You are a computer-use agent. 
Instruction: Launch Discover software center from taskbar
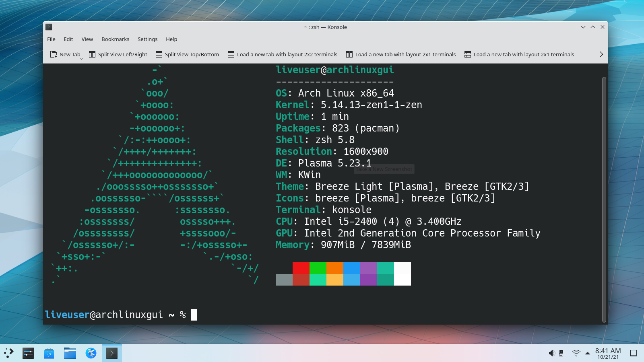48,353
